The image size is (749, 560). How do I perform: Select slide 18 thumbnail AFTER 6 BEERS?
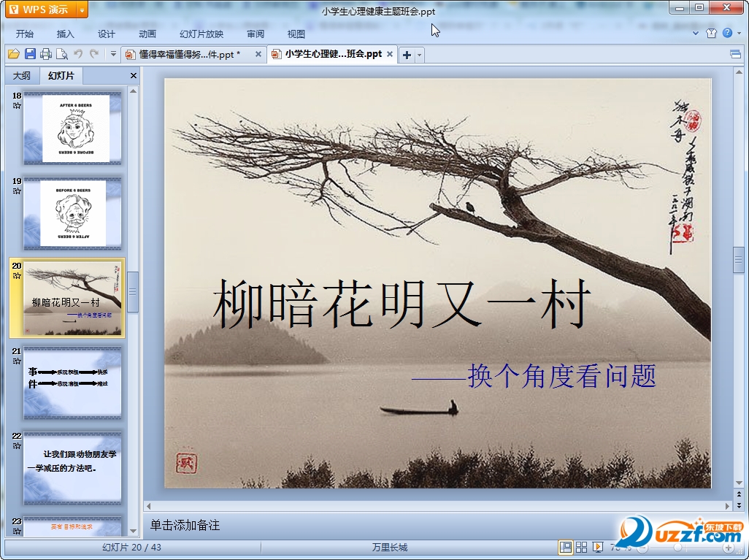[x=72, y=129]
